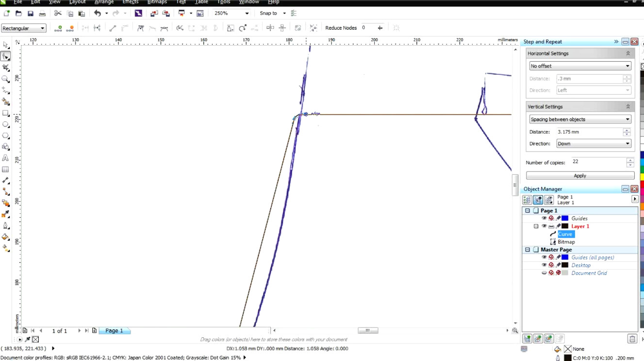Select the Rectangle tool
This screenshot has height=361, width=644.
coord(6,113)
